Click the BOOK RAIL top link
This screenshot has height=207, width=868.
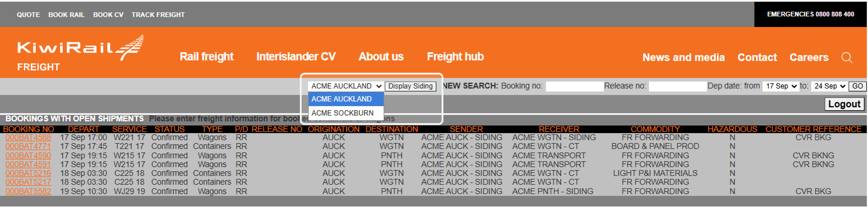(66, 15)
